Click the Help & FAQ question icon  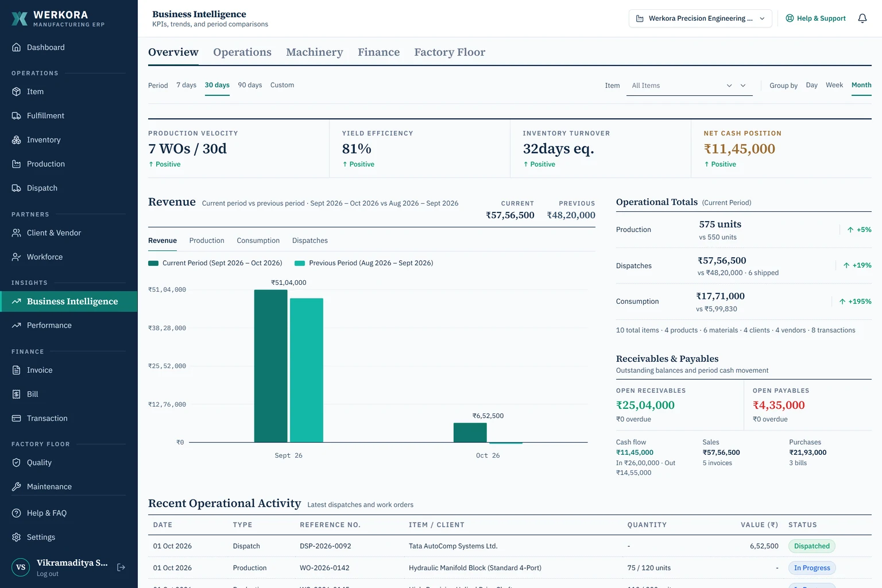click(17, 513)
